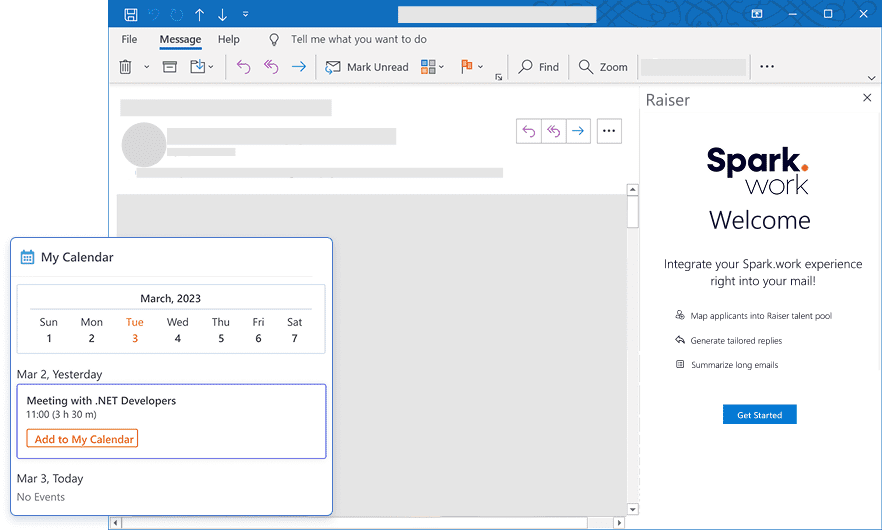Select Wed 4 in the calendar
Viewport: 883px width, 530px height.
point(177,330)
